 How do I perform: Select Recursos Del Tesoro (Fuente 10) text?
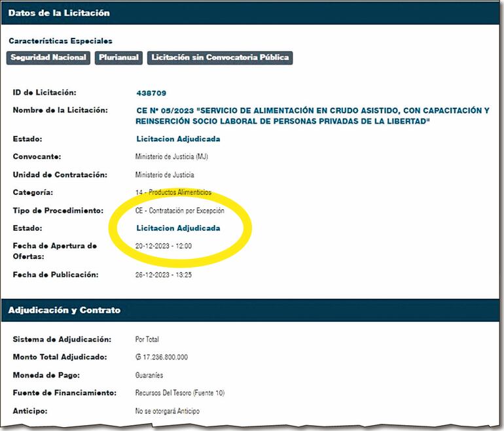[179, 393]
